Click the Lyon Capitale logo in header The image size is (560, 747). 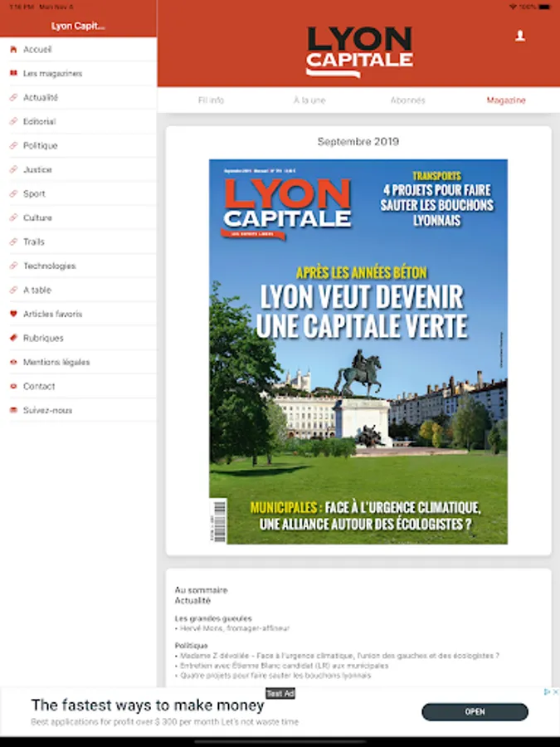click(x=359, y=51)
